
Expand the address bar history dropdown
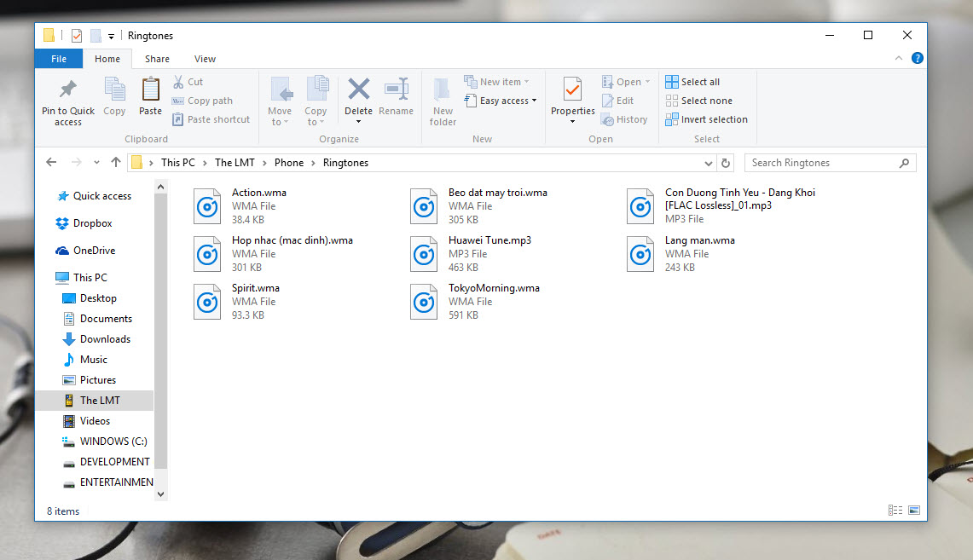click(708, 163)
